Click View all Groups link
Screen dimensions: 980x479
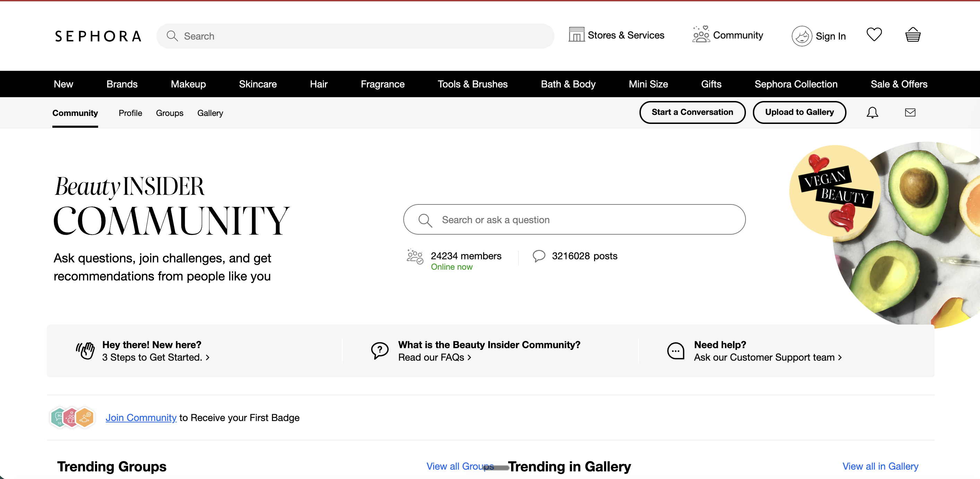click(460, 467)
